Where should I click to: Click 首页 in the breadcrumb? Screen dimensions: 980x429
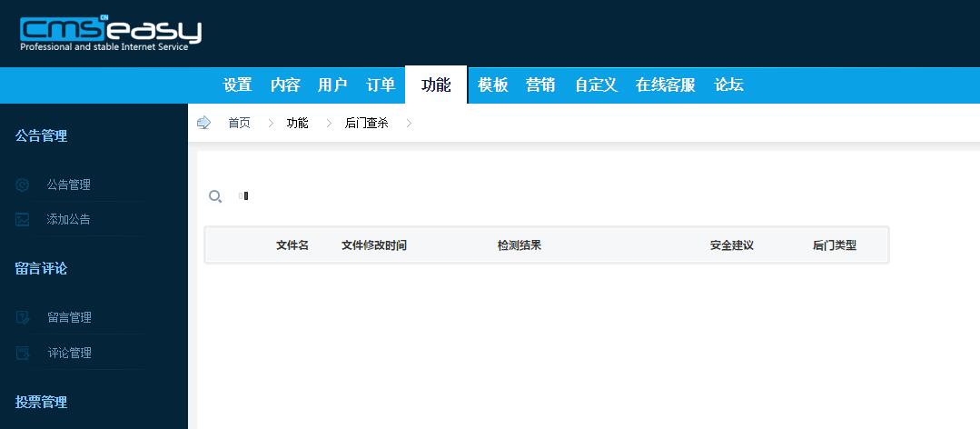click(x=239, y=124)
